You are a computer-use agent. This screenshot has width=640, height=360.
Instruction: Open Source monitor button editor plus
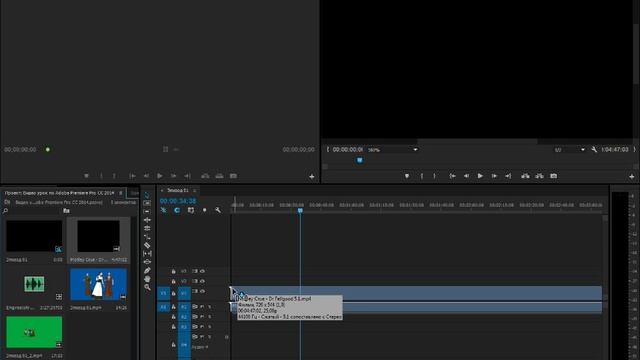click(312, 177)
